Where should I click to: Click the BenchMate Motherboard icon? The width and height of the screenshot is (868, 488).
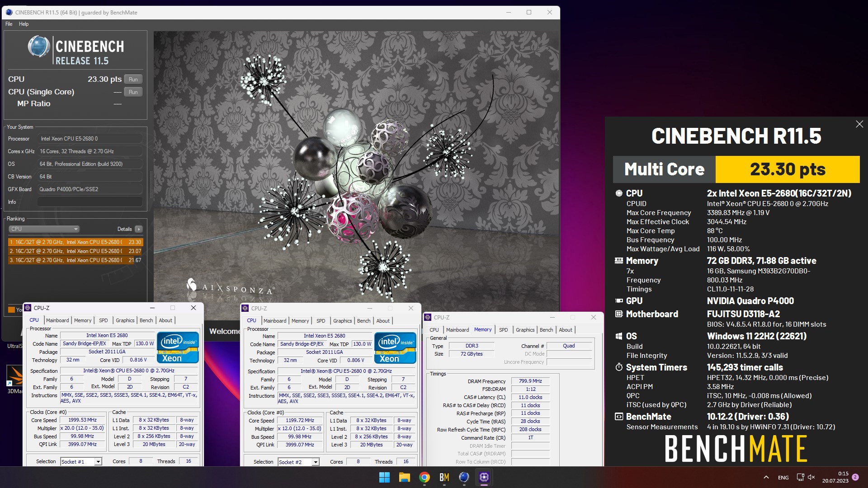[x=619, y=314]
